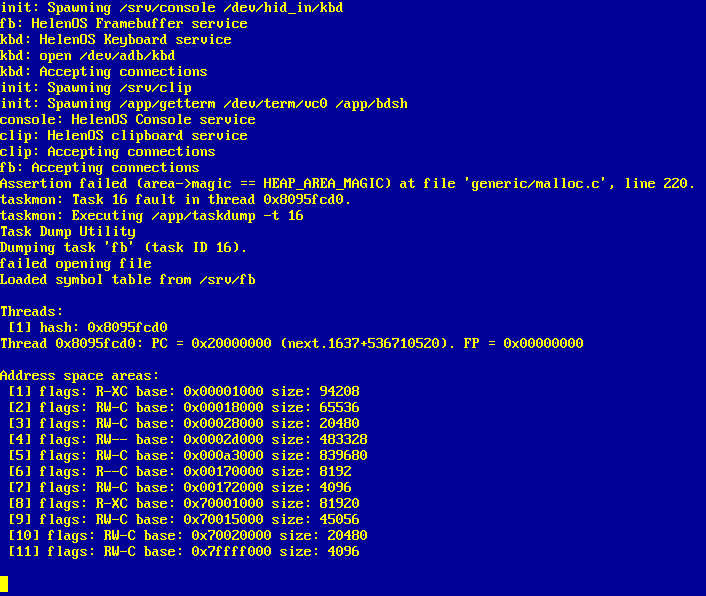
Task: Click the FP = 0x00000000 value
Action: [523, 343]
